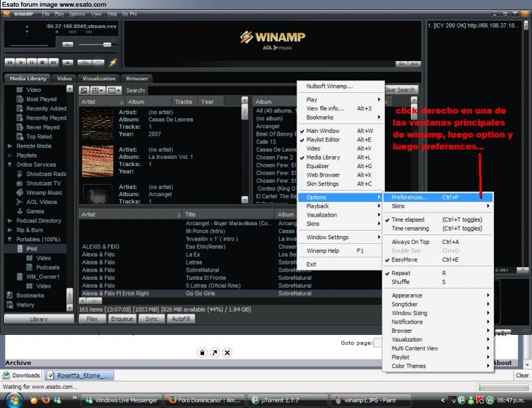Open the Go Pro menu

pos(130,14)
